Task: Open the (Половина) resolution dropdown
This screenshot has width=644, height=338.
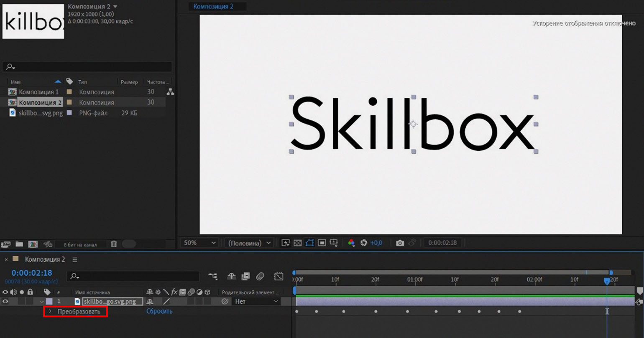Action: [x=249, y=243]
